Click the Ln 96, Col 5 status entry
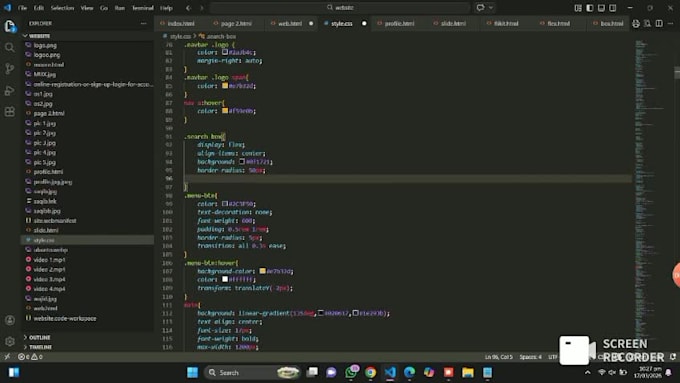 tap(499, 357)
